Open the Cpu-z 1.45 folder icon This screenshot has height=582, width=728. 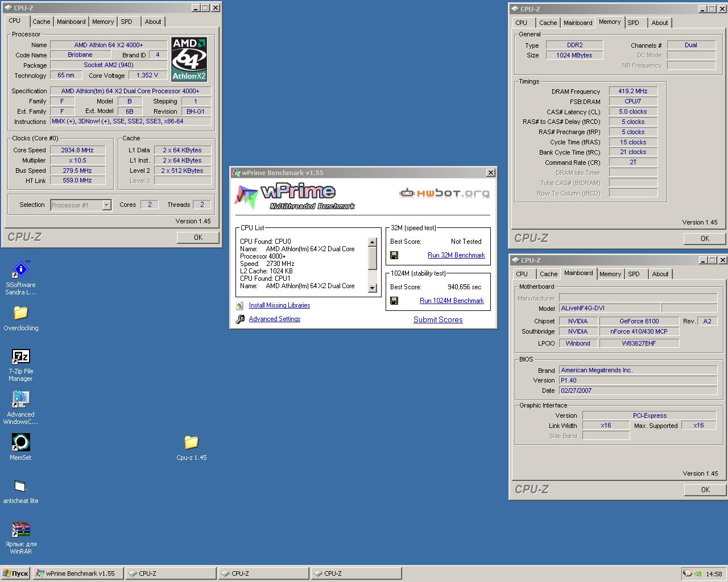(191, 442)
